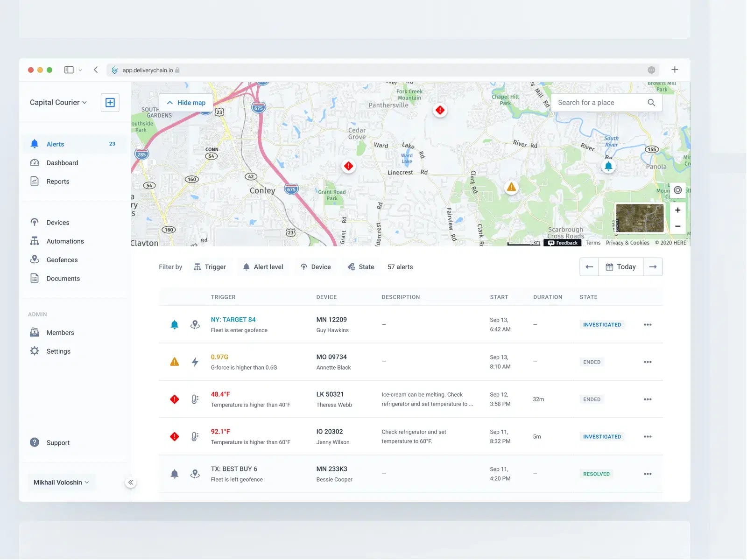Open the map Terms link
The width and height of the screenshot is (747, 560).
coord(593,243)
